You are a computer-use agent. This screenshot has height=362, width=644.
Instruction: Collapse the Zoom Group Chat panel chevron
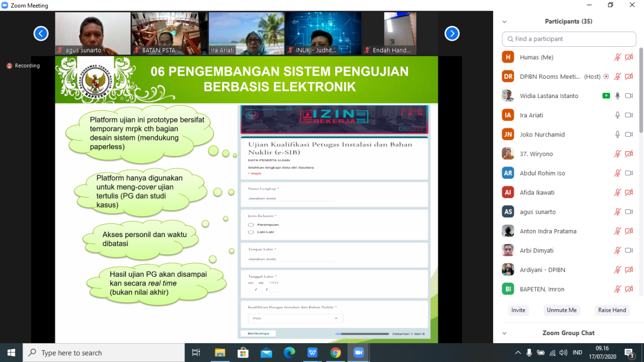[x=504, y=334]
